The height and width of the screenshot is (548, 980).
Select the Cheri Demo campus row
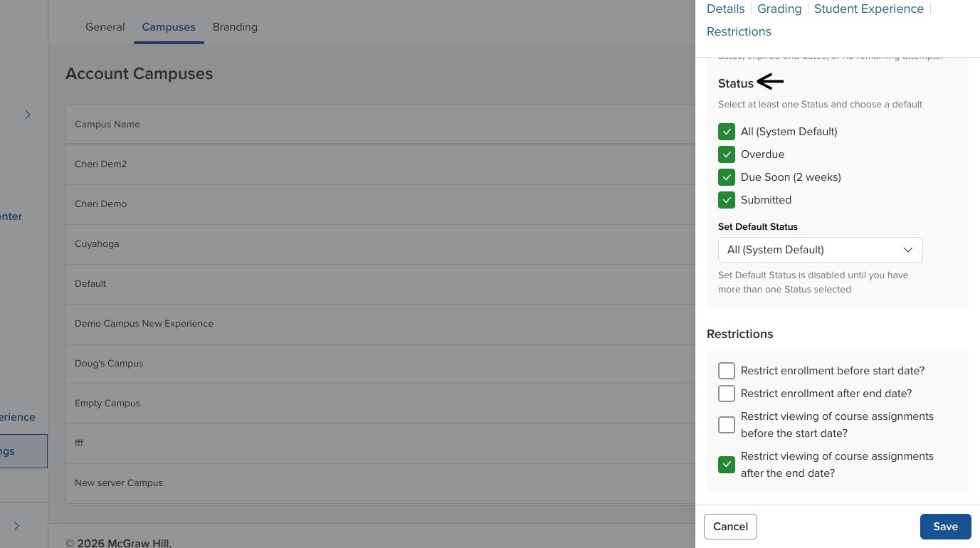coord(380,204)
